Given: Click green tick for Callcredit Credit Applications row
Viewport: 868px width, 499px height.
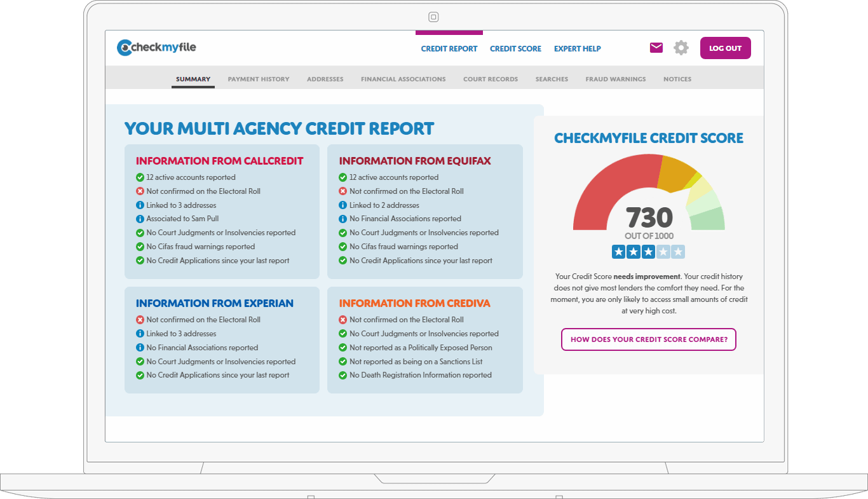Looking at the screenshot, I should 140,261.
